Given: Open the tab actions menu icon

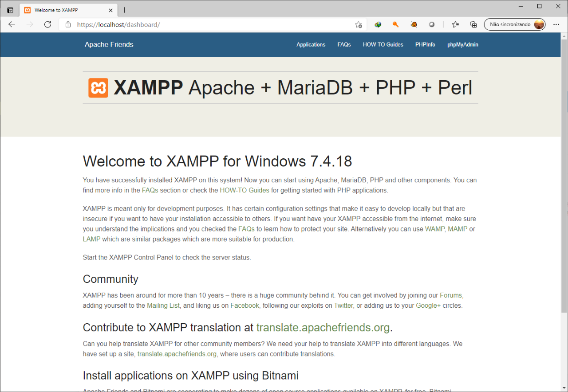Looking at the screenshot, I should coord(10,10).
